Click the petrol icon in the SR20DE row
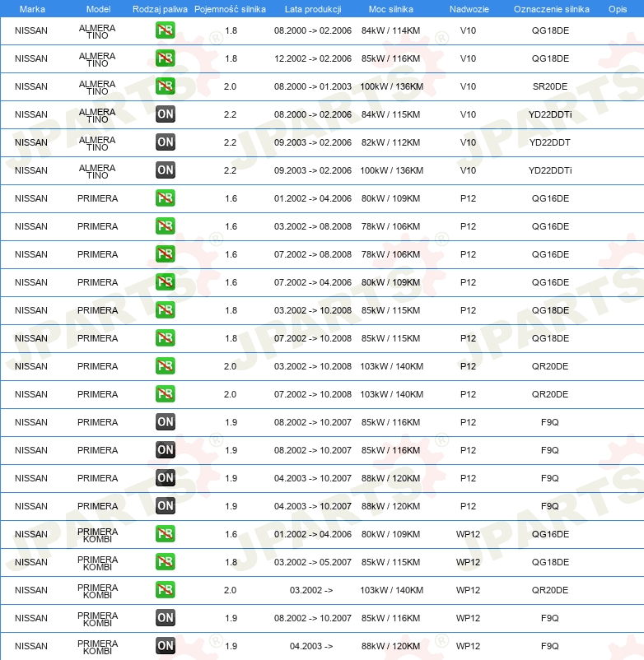The height and width of the screenshot is (660, 644). pyautogui.click(x=165, y=86)
